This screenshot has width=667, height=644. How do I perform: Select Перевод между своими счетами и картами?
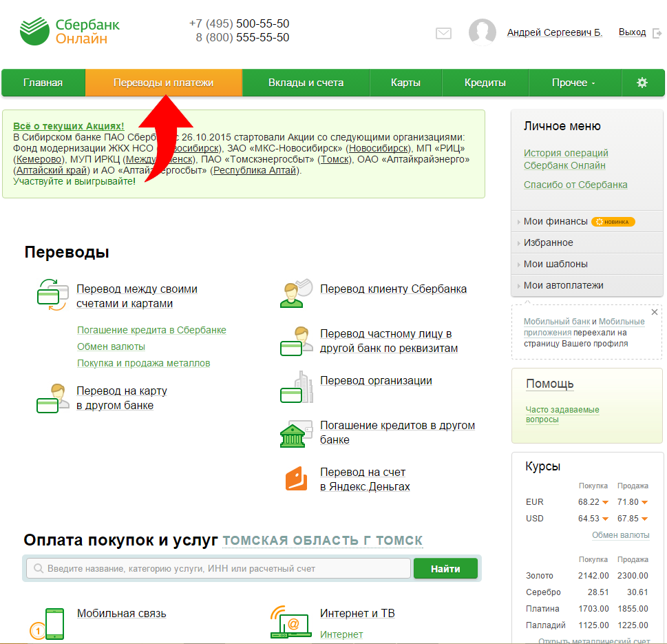click(137, 296)
